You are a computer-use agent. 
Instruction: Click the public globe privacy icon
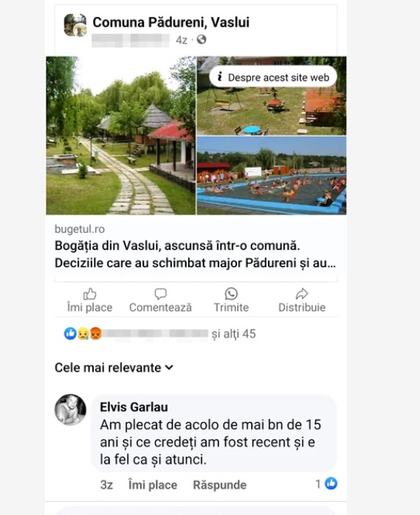coord(202,40)
